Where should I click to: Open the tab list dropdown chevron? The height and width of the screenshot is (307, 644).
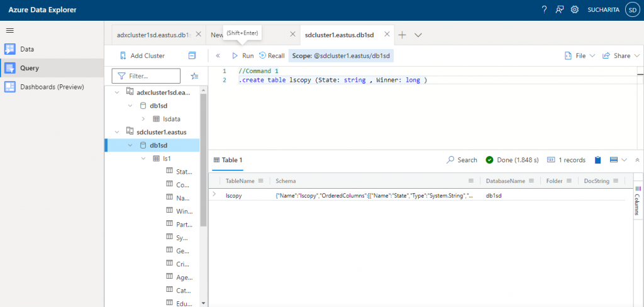click(418, 35)
